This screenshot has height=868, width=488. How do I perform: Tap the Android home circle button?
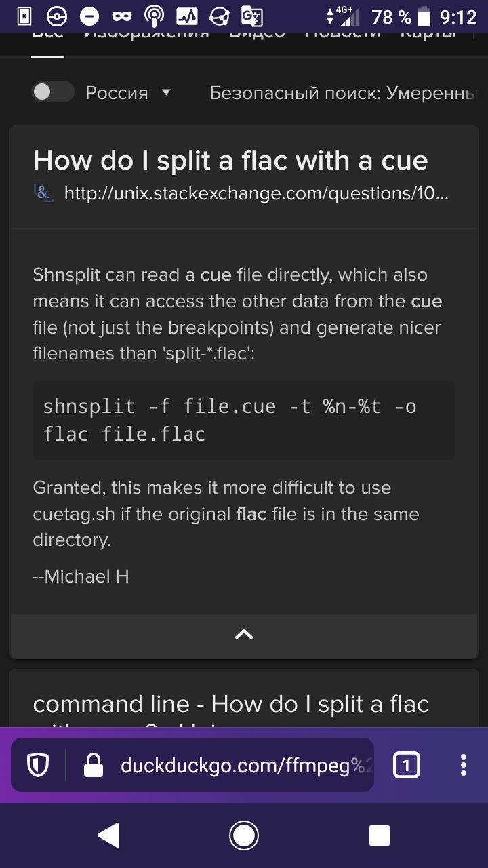[244, 835]
